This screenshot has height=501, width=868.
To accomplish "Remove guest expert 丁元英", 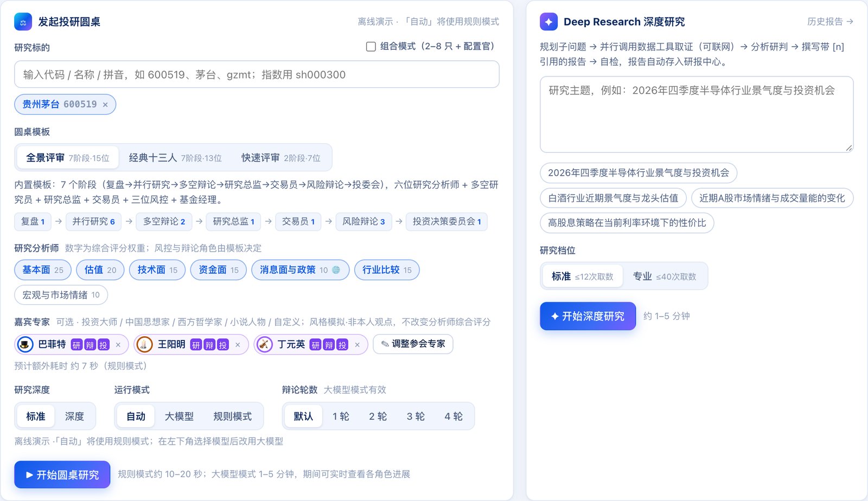I will coord(357,345).
